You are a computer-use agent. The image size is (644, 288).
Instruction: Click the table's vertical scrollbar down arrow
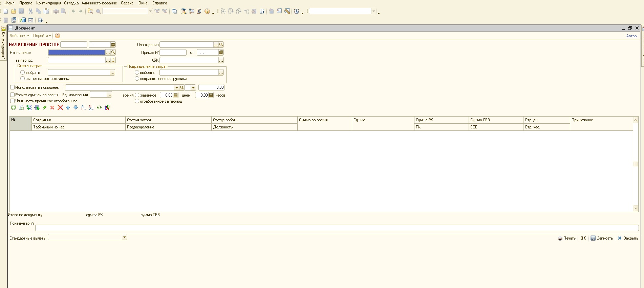(x=636, y=209)
